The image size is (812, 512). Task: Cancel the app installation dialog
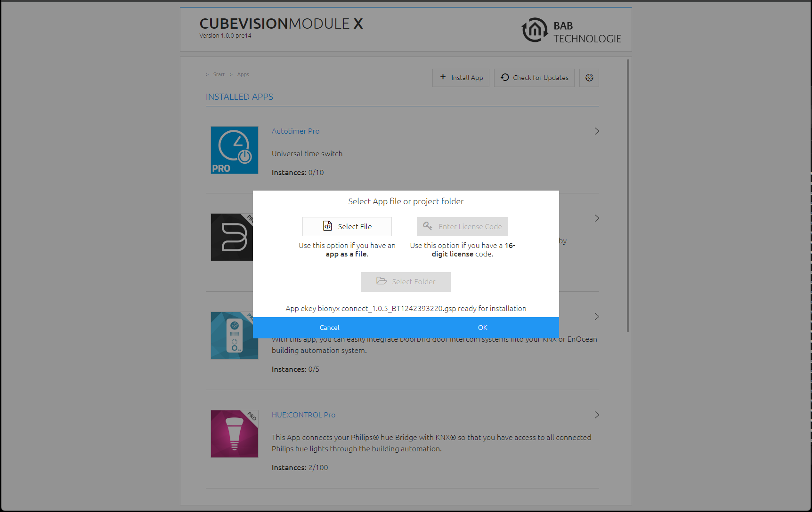[330, 328]
